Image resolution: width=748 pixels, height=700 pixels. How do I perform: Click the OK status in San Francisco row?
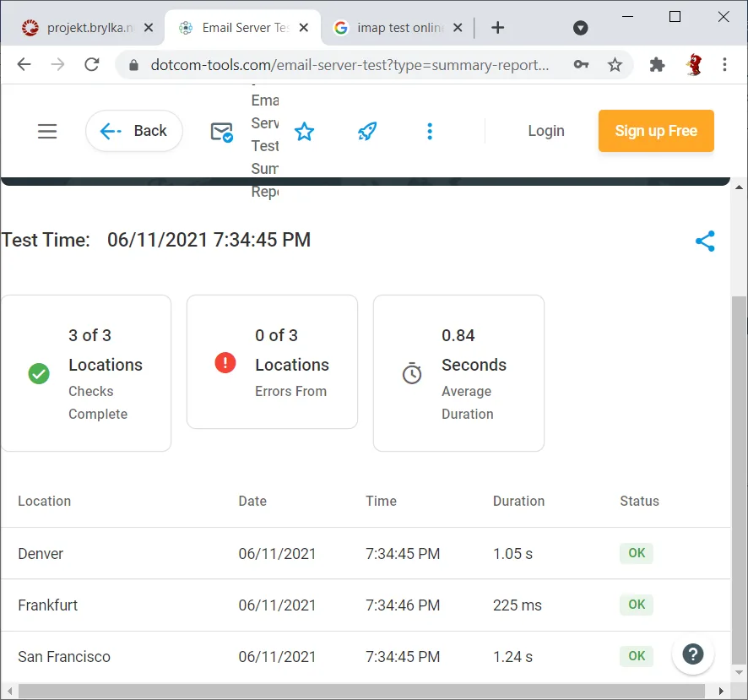coord(637,656)
